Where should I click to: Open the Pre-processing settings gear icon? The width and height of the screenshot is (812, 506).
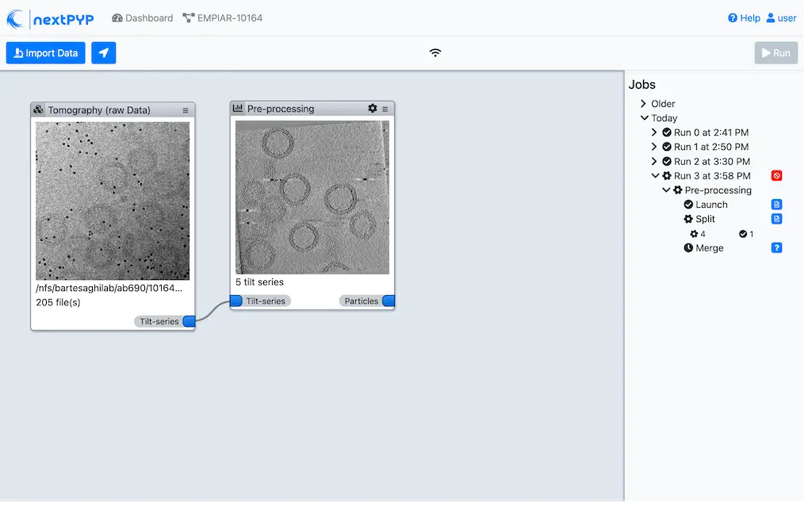coord(373,109)
